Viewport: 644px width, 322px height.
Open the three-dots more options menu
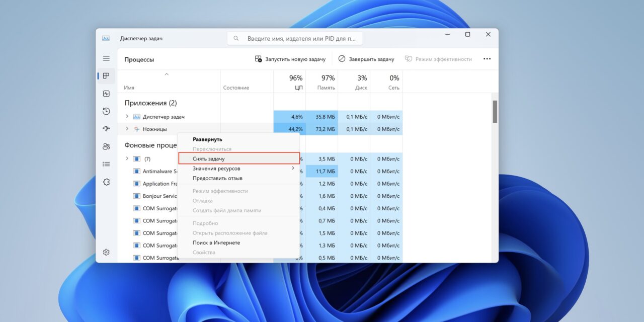(487, 59)
